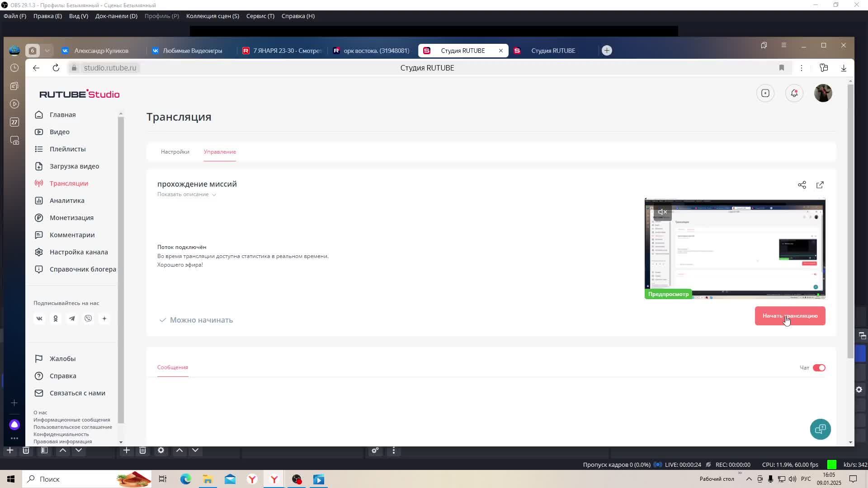
Task: Open OBS Док-панели menu
Action: tap(116, 16)
